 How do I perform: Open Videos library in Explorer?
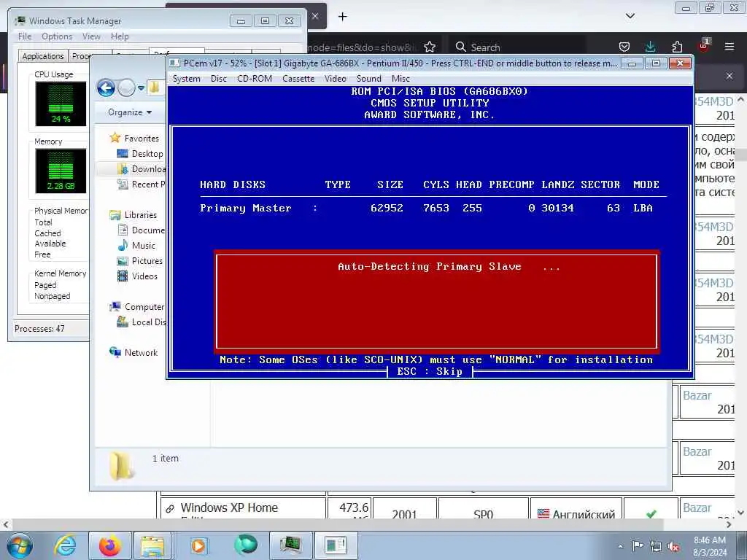pyautogui.click(x=144, y=276)
